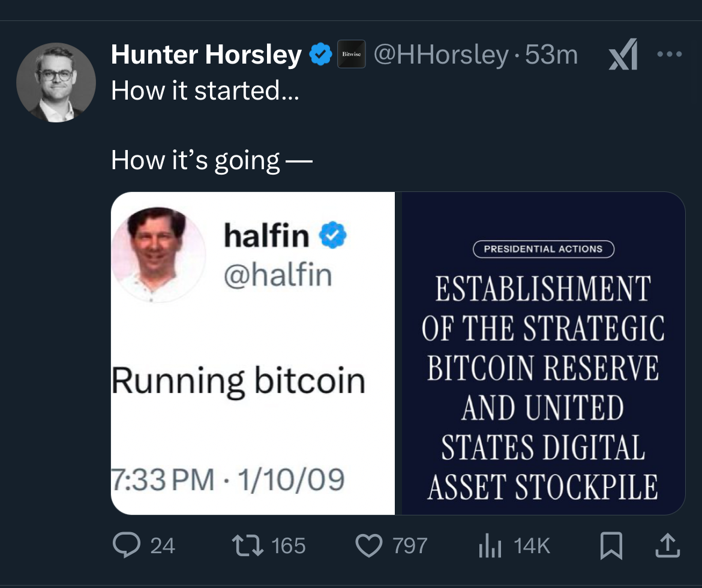
Task: Click the 165 reposts count
Action: pyautogui.click(x=289, y=545)
